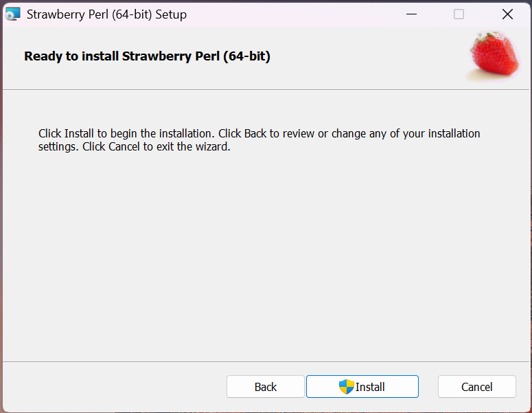Screen dimensions: 532x413
Task: Click the greyed-out maximize window button
Action: tap(459, 14)
